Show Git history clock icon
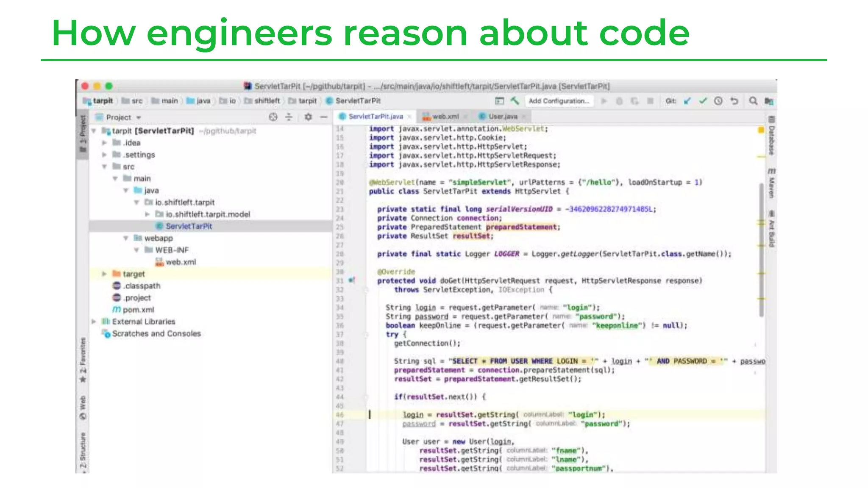 tap(718, 101)
